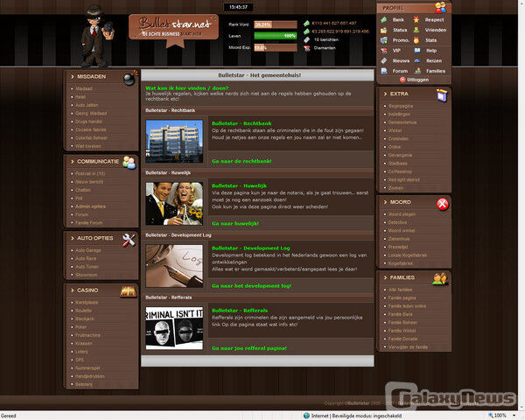Click the diamond icon beside Diamanten
525x420 pixels.
(307, 48)
